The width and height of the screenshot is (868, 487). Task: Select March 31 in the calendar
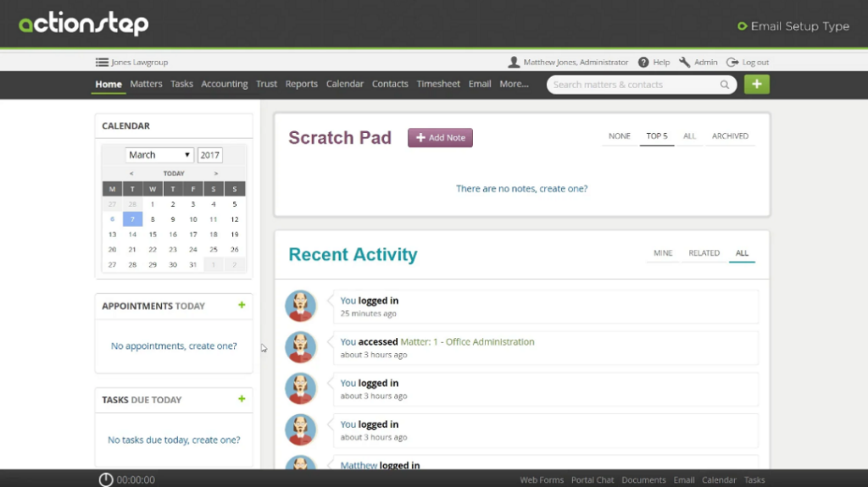(x=192, y=264)
